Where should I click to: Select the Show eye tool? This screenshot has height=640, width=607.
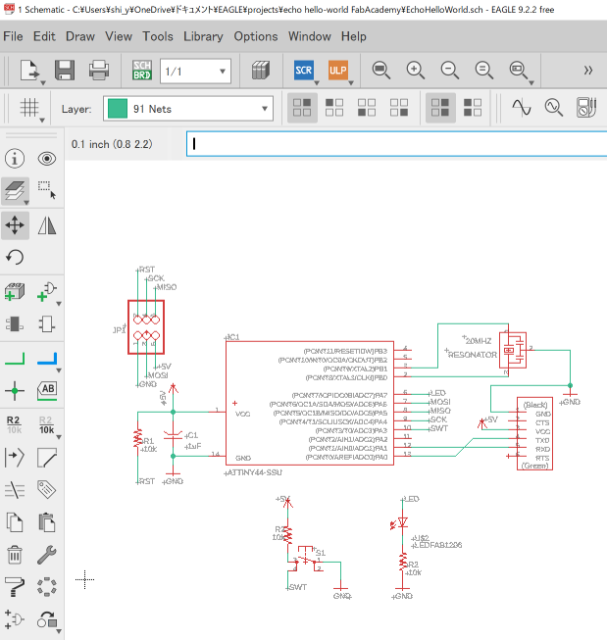(47, 158)
